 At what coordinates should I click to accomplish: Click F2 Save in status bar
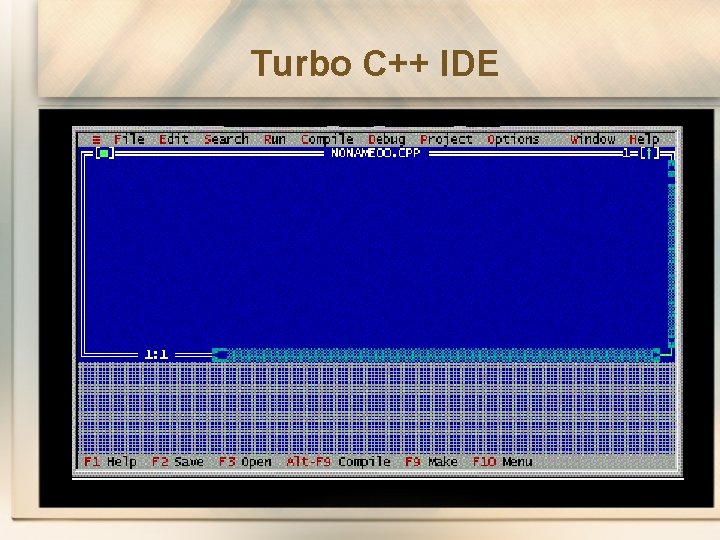[x=178, y=462]
